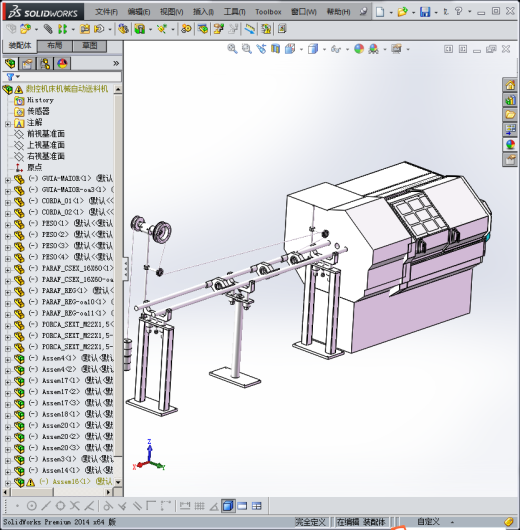Open the DisplayManager color wheel tab
520x530 pixels.
[62, 64]
